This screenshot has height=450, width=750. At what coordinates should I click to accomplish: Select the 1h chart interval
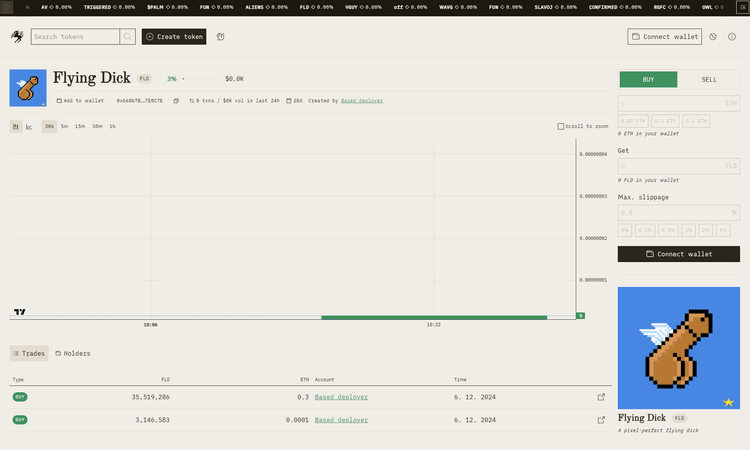[112, 127]
